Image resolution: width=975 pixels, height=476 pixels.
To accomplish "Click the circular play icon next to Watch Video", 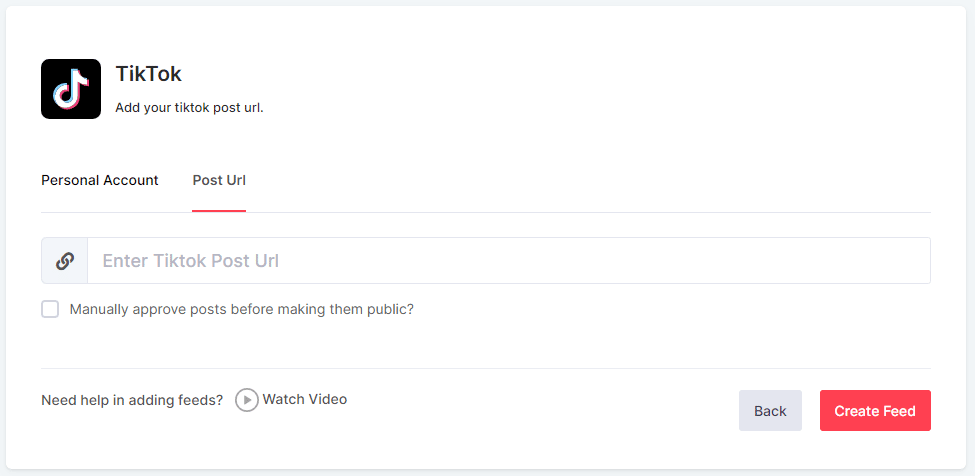I will coord(247,400).
